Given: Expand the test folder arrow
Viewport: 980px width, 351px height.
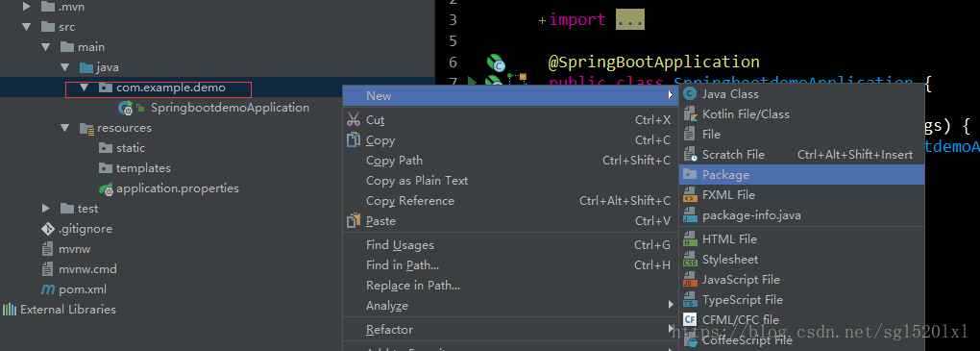Looking at the screenshot, I should pos(45,209).
